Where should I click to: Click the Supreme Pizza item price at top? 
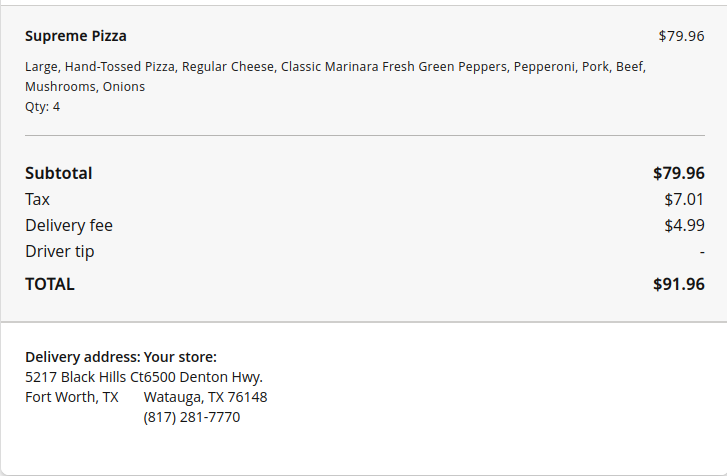coord(681,36)
